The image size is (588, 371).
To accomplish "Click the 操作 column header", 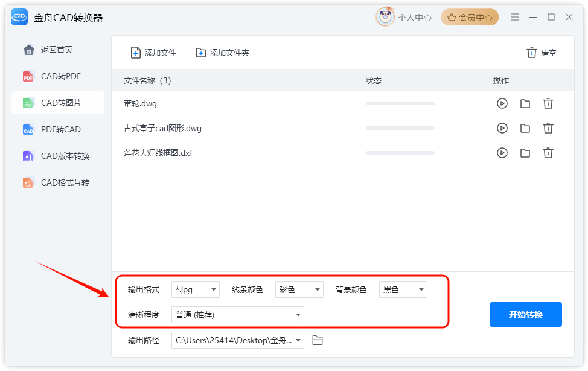I will pos(501,81).
